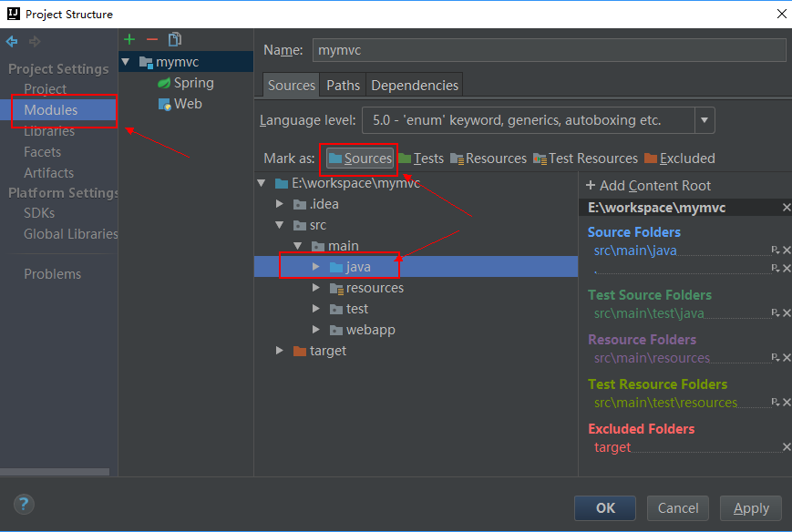Open the help question mark button
The height and width of the screenshot is (532, 792).
click(x=24, y=505)
